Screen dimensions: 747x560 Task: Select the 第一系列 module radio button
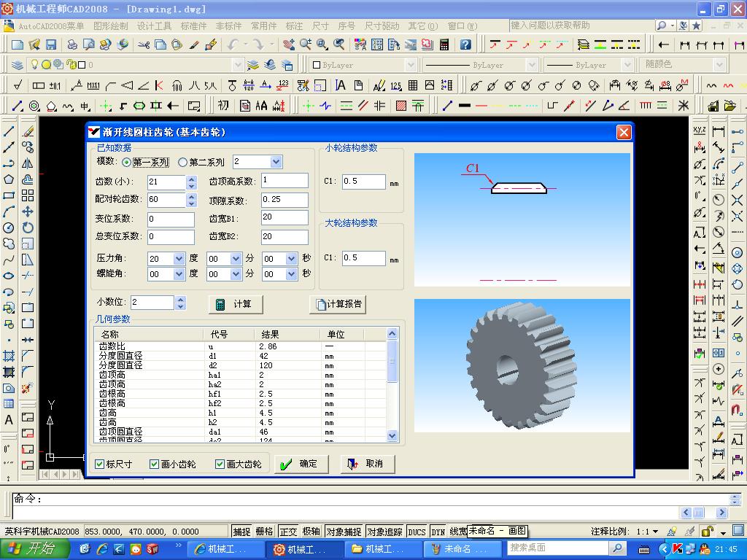126,163
